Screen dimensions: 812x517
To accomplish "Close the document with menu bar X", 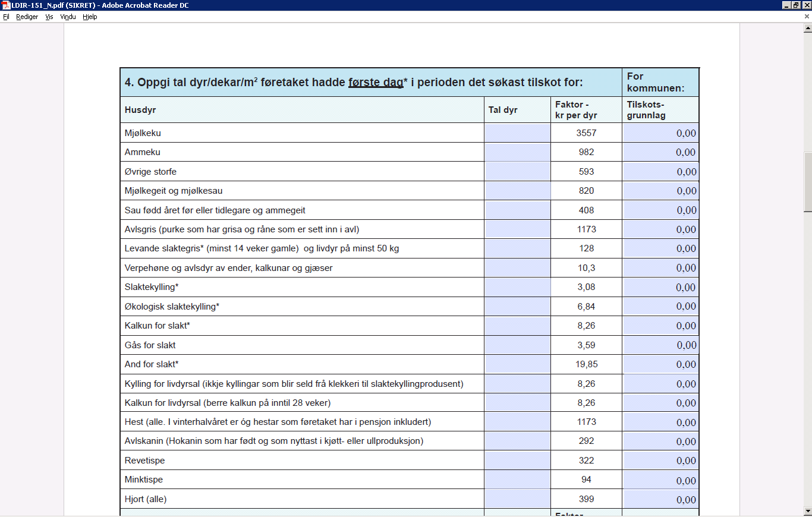I will [807, 17].
